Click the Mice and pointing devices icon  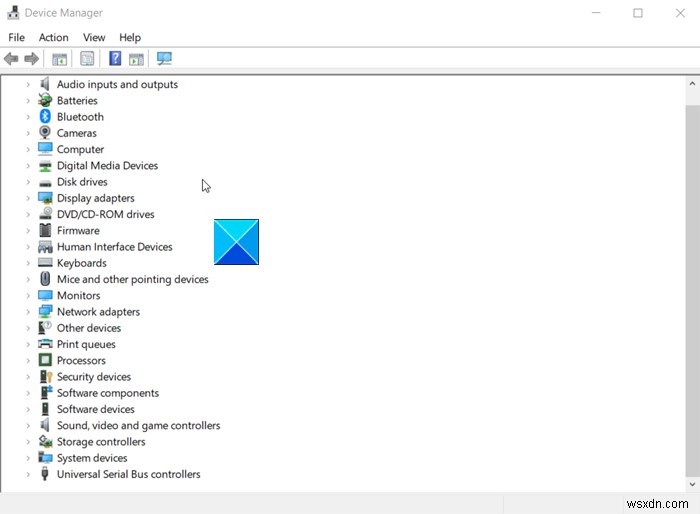tap(45, 279)
